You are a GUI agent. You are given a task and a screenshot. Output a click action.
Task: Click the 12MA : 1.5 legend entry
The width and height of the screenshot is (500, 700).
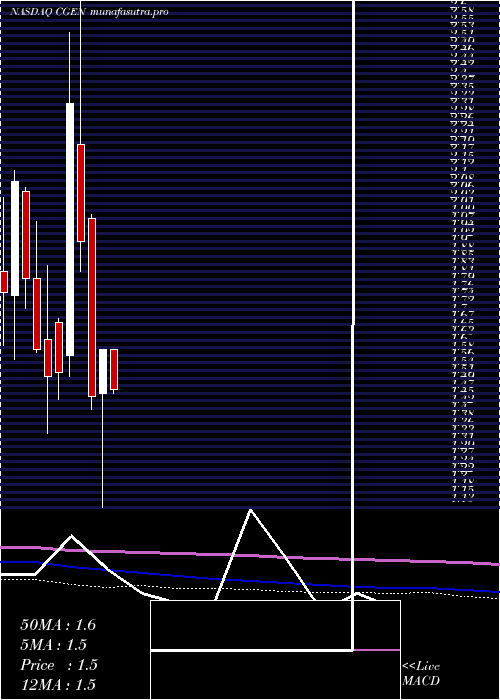[x=58, y=684]
